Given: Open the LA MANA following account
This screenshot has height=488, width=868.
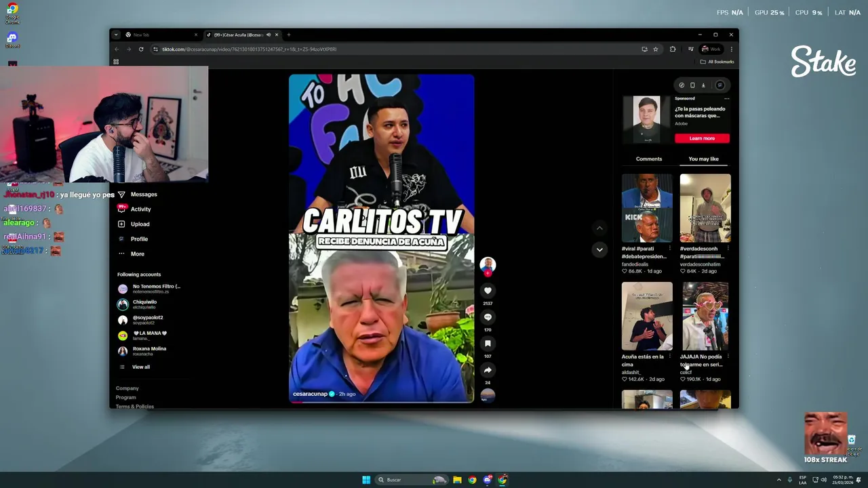Looking at the screenshot, I should point(149,335).
